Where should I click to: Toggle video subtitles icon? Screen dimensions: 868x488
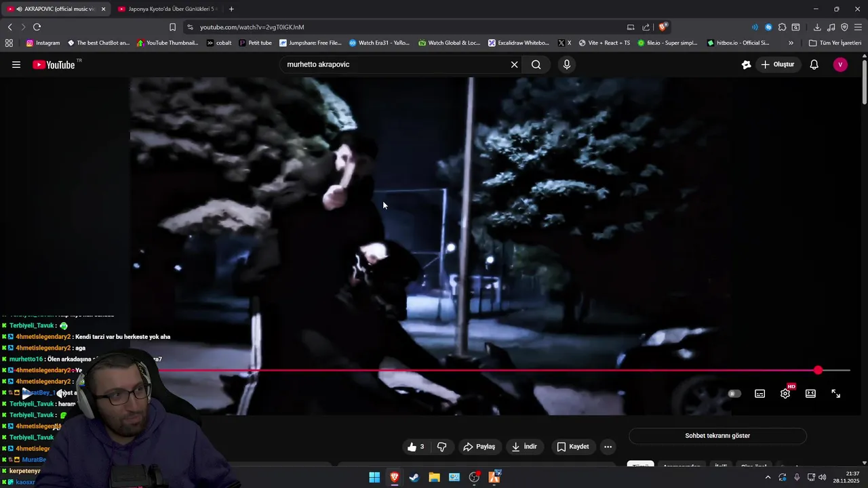(760, 394)
